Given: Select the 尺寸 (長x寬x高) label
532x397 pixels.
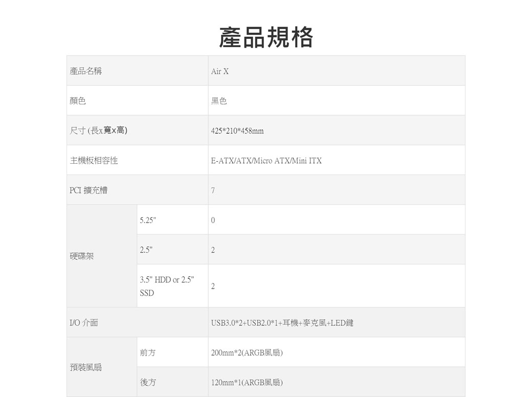Looking at the screenshot, I should pyautogui.click(x=99, y=131).
